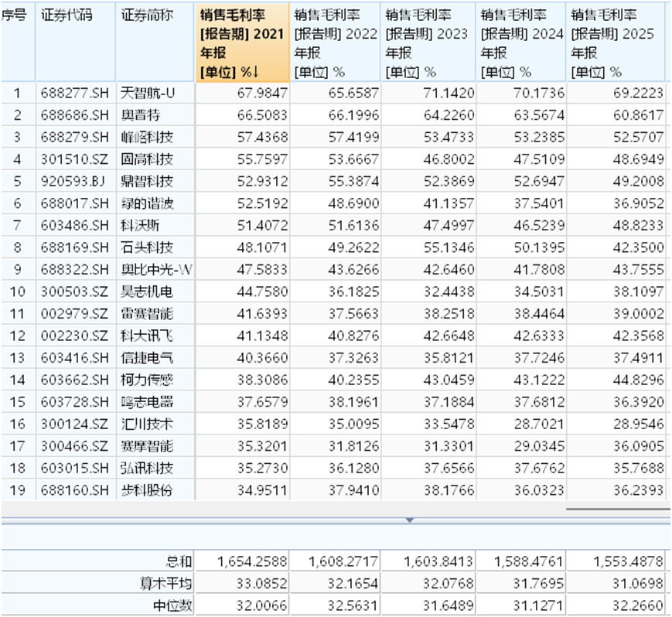Screen dimensions: 672x617
Task: Select stock code 688277.SH
Action: pyautogui.click(x=75, y=93)
